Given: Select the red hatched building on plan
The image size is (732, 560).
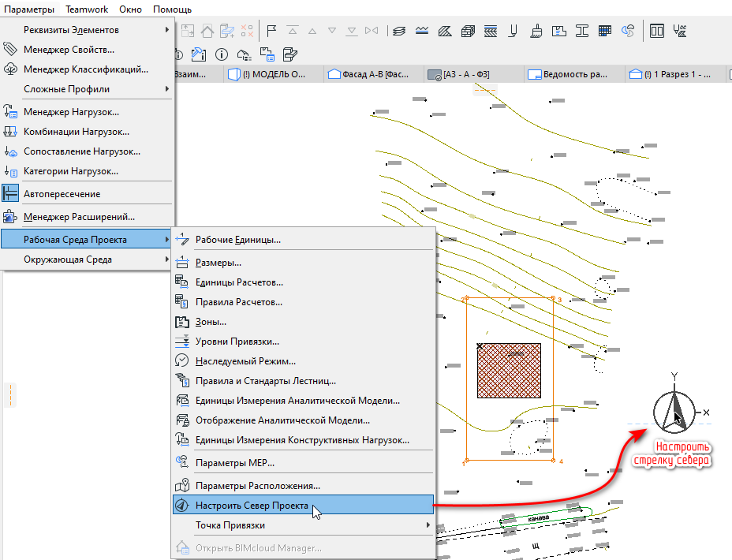Looking at the screenshot, I should (x=509, y=371).
